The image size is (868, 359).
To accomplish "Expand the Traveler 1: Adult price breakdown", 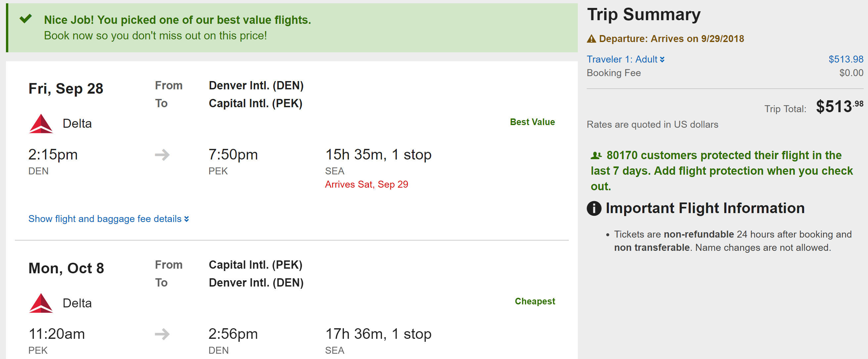I will click(625, 60).
